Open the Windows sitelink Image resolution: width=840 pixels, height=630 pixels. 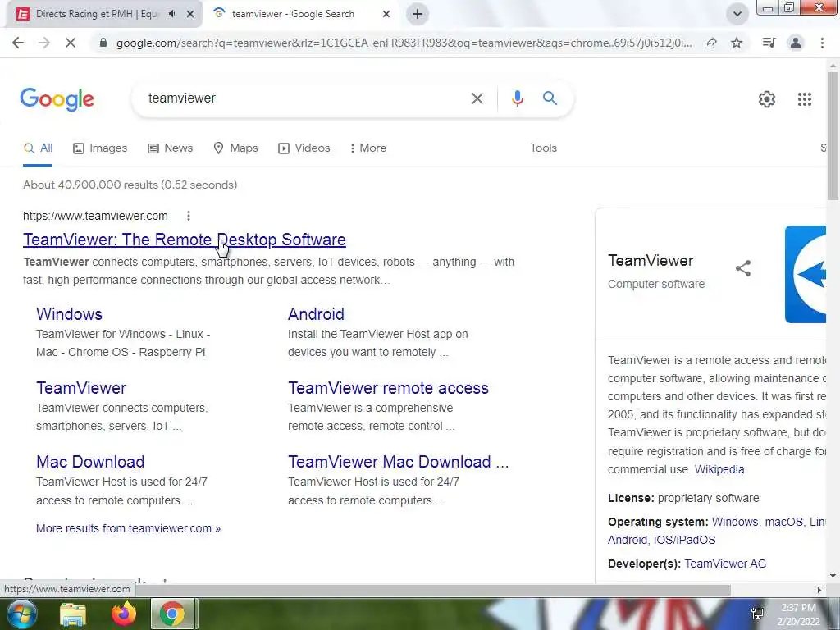[x=69, y=314]
